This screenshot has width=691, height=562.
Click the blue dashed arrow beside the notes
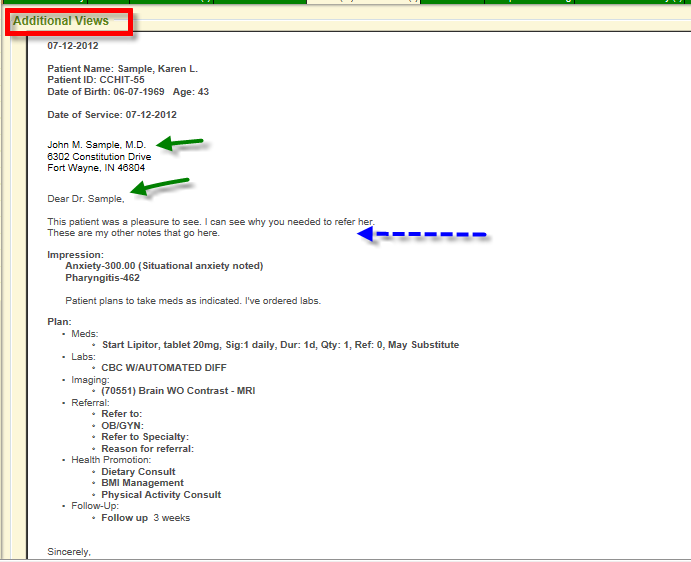point(422,234)
